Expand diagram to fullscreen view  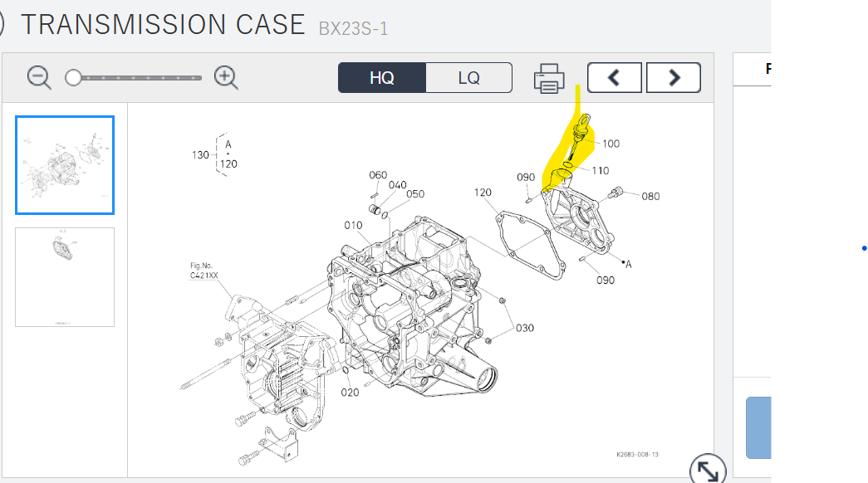(x=707, y=471)
